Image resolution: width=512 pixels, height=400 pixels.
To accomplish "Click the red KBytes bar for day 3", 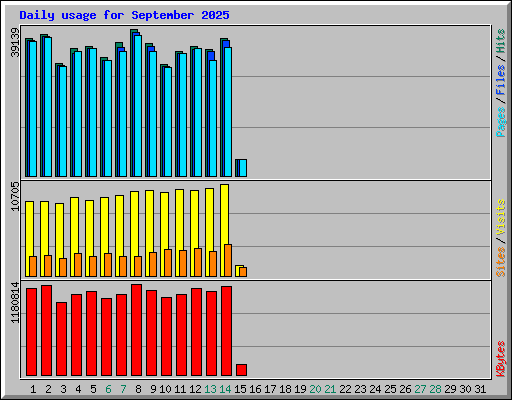I will pyautogui.click(x=61, y=339).
